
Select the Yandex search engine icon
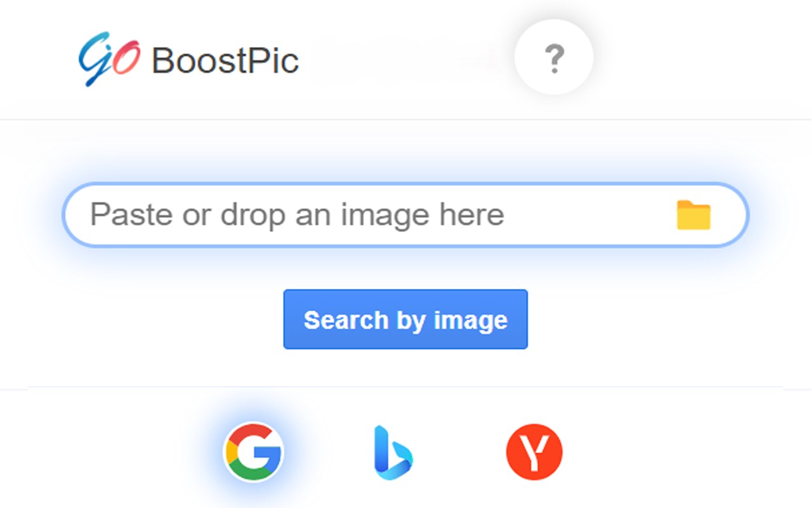(x=534, y=452)
